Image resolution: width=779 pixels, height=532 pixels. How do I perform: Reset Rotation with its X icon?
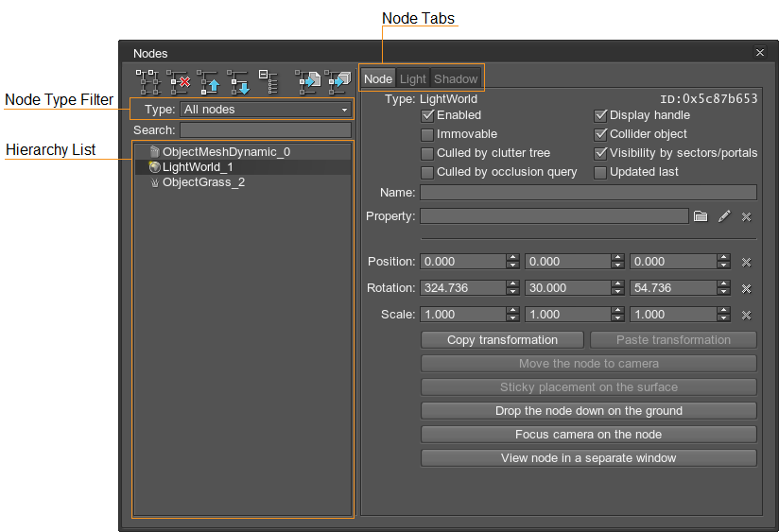coord(746,288)
